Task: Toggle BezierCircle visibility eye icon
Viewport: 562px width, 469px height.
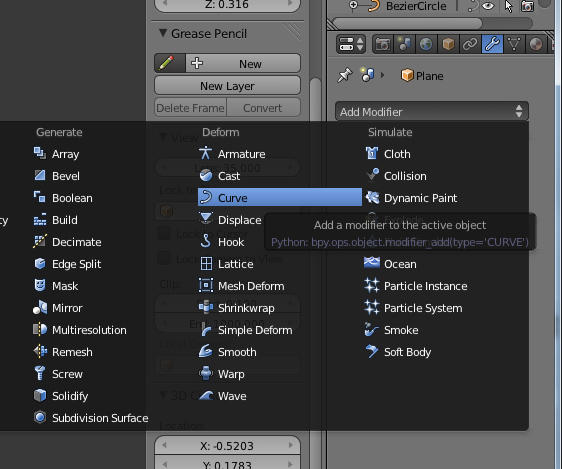Action: (x=488, y=6)
